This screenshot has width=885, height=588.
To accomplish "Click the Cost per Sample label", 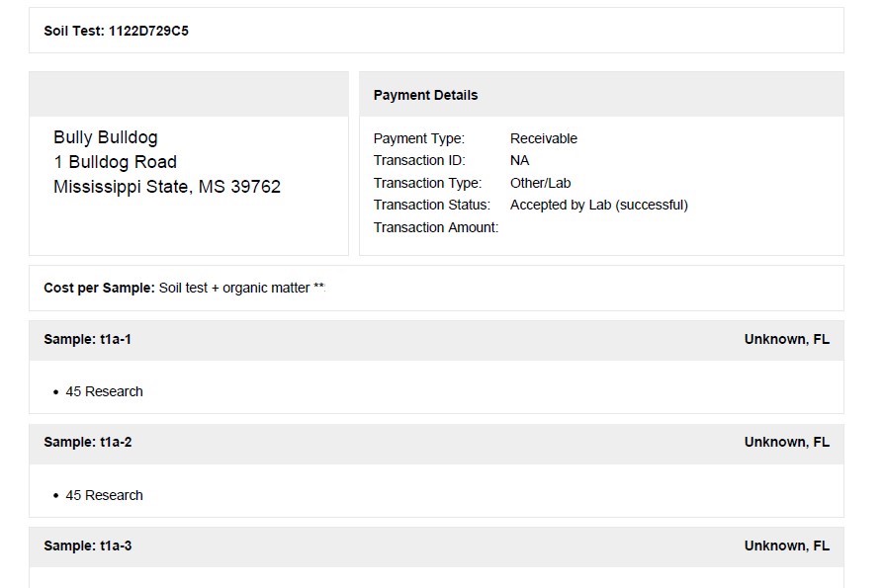I will [99, 288].
